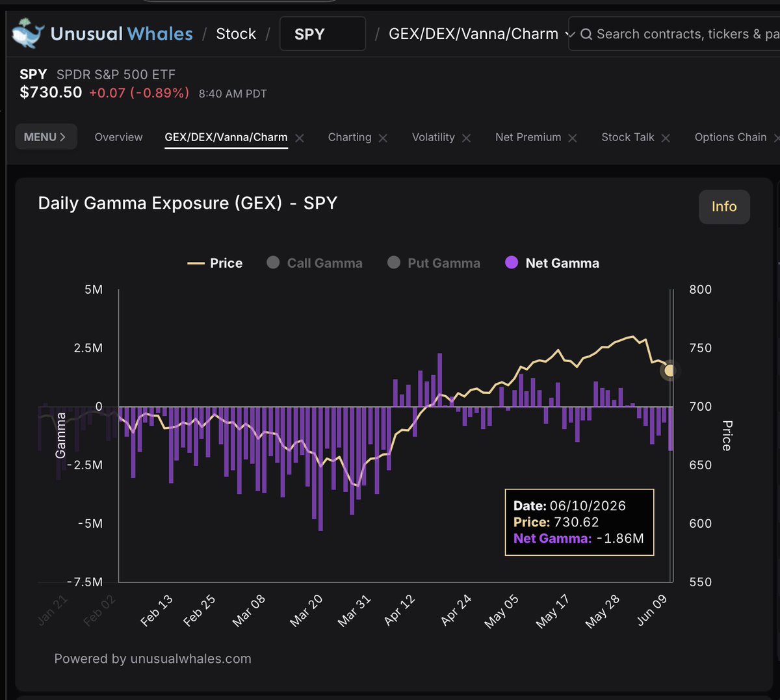This screenshot has width=780, height=700.
Task: Click the Jun 09 axis label
Action: (x=652, y=610)
